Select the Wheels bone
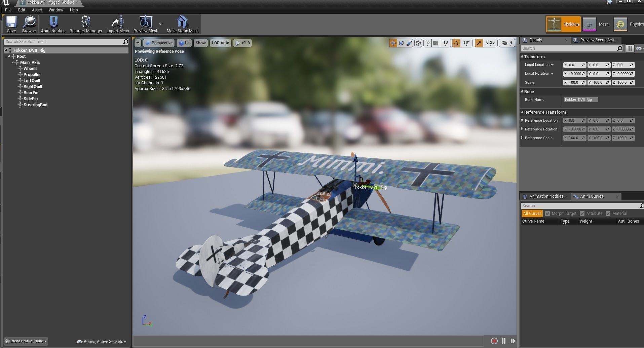Image resolution: width=644 pixels, height=348 pixels. click(x=30, y=69)
